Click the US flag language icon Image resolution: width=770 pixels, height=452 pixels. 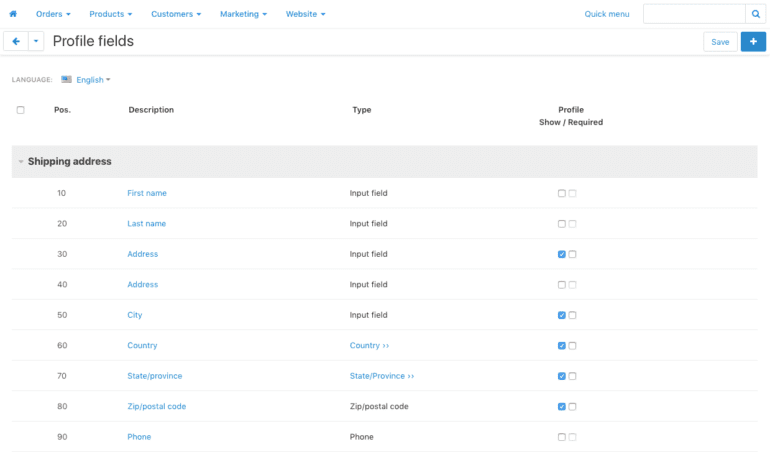point(66,80)
